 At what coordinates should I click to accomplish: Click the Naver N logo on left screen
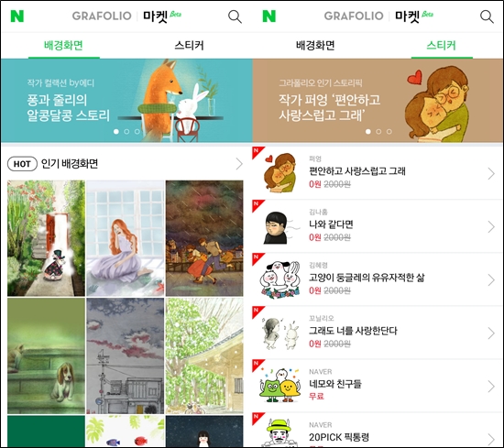17,16
